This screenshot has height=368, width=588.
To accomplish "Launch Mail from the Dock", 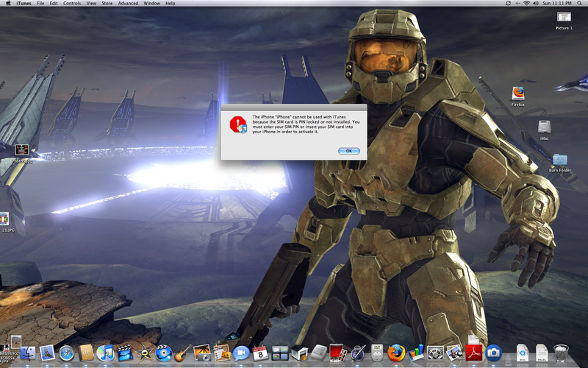I will pyautogui.click(x=47, y=353).
